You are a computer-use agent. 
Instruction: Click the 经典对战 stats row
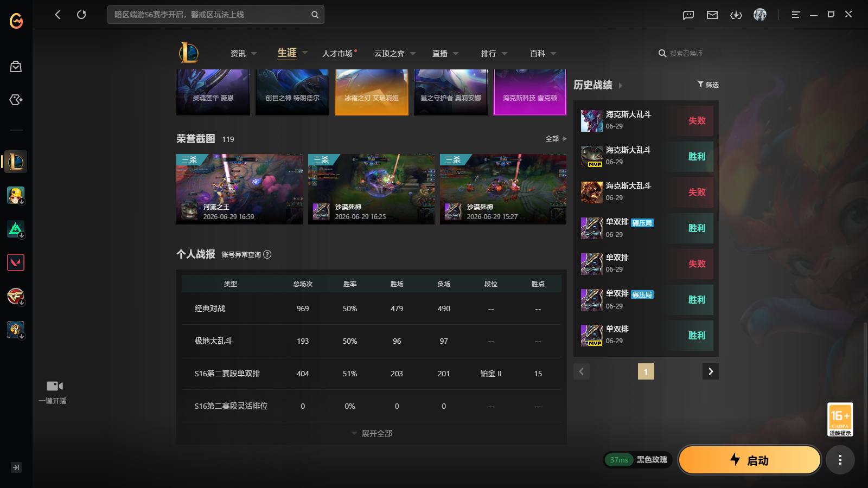click(x=372, y=309)
